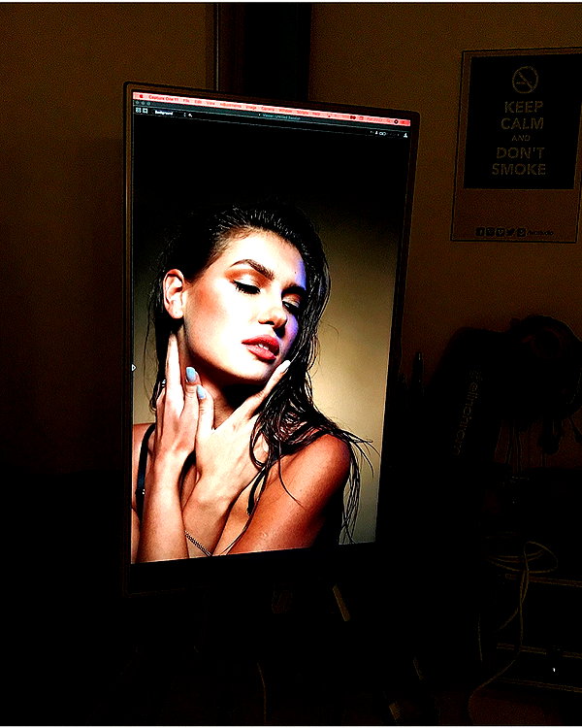Open the File menu
This screenshot has height=728, width=582.
pyautogui.click(x=186, y=100)
